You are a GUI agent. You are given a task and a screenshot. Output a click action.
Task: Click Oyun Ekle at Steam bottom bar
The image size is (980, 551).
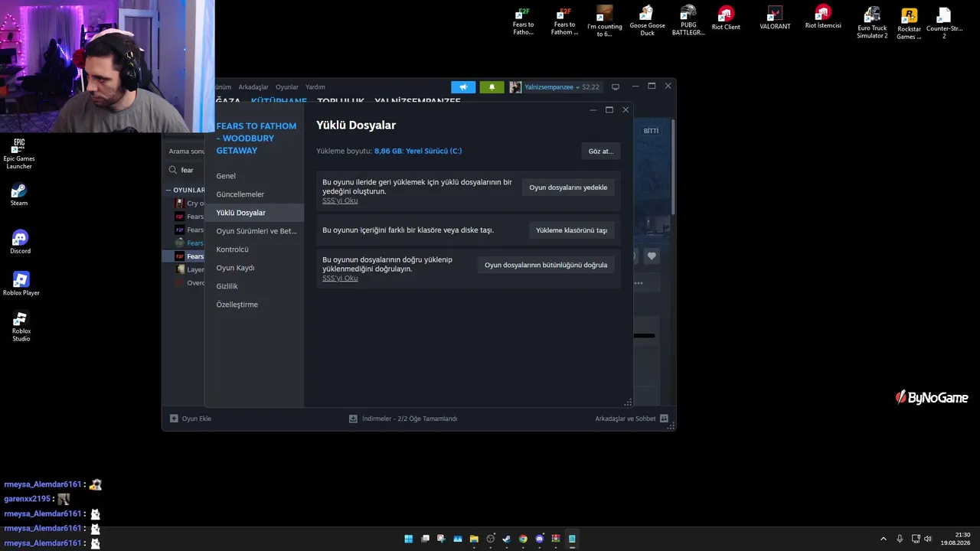coord(191,419)
